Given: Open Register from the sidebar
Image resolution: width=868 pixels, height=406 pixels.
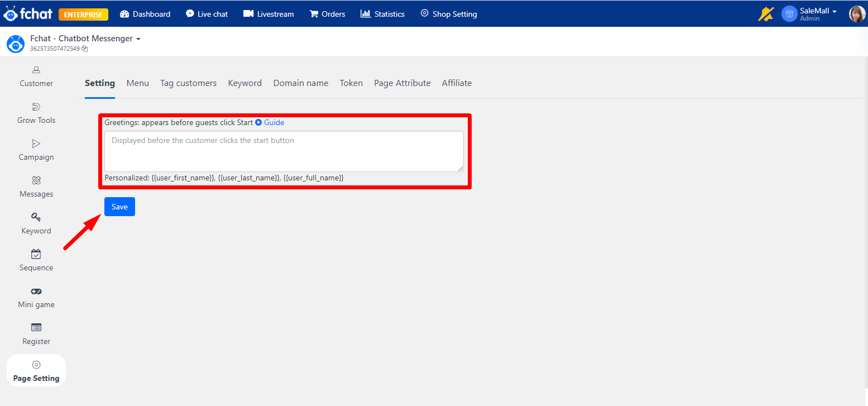Looking at the screenshot, I should [36, 335].
